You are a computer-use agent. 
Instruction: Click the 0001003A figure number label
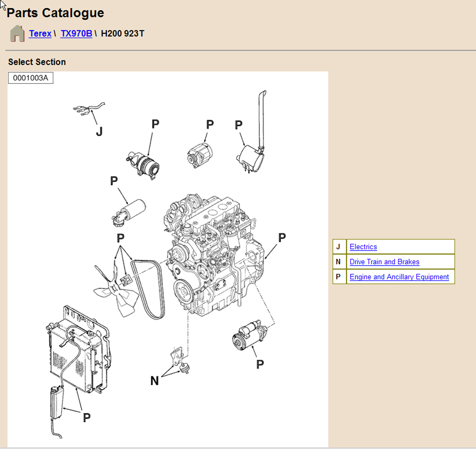[x=30, y=78]
